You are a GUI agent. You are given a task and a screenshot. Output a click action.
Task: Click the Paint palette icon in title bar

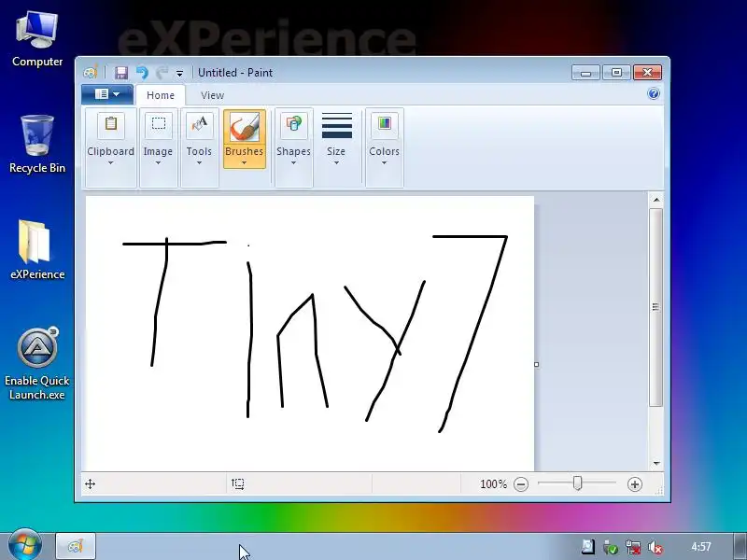coord(91,73)
